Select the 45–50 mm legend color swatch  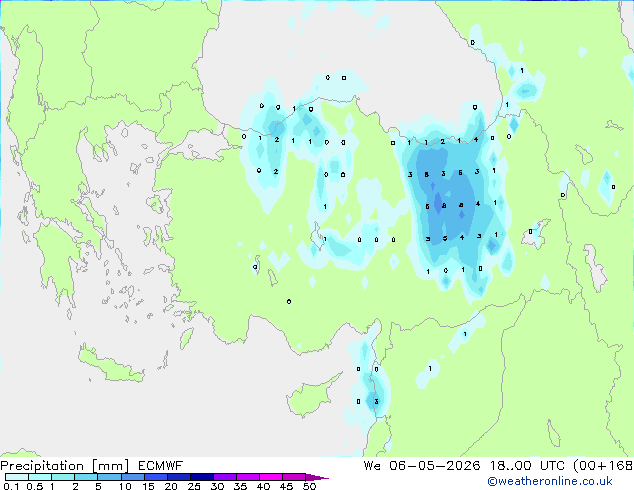(x=294, y=477)
